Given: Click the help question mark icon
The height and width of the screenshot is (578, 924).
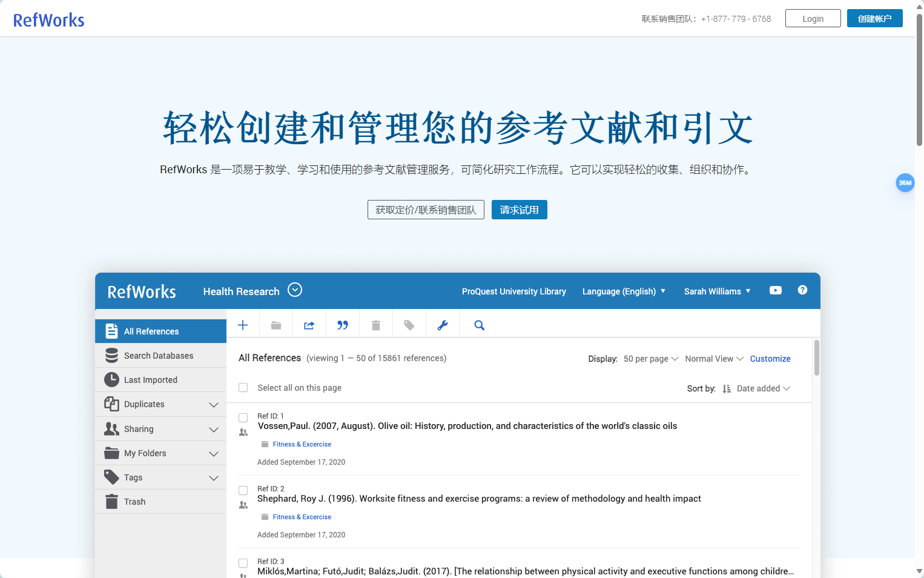Looking at the screenshot, I should click(x=802, y=290).
